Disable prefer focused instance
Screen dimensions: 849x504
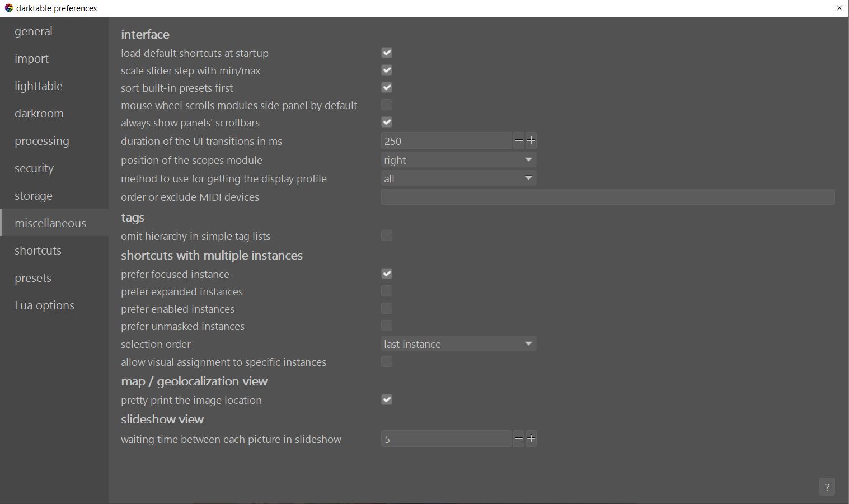(x=387, y=274)
